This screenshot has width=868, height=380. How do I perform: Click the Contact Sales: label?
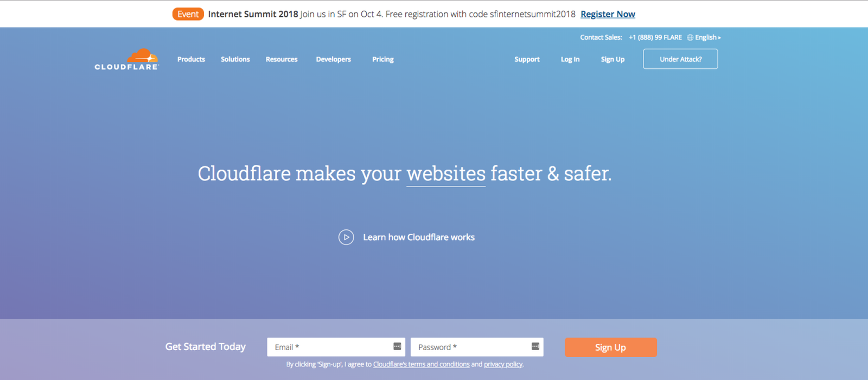coord(601,37)
